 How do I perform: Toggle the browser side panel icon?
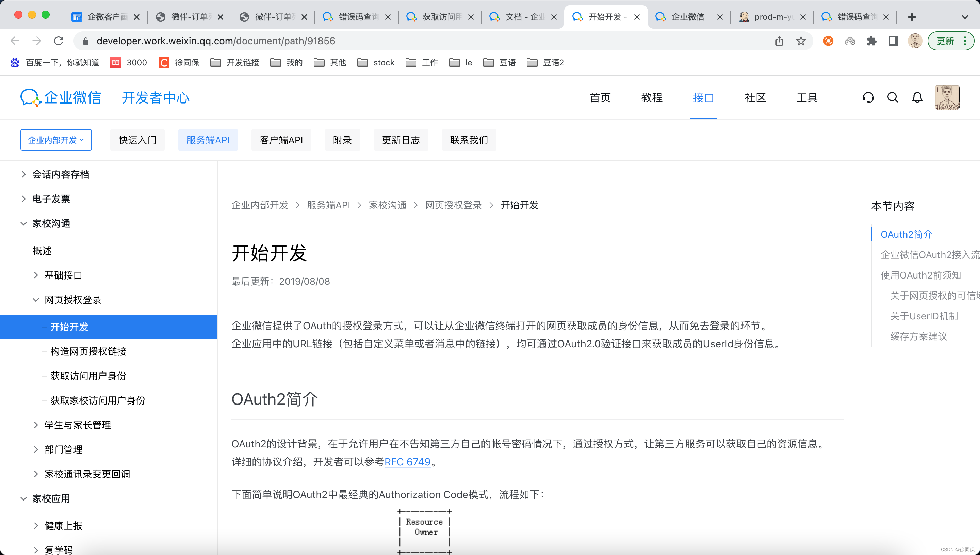click(893, 41)
